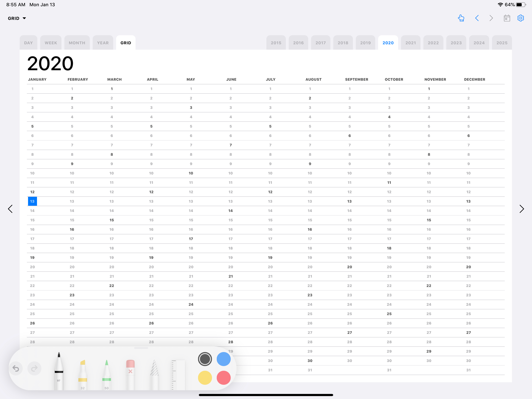Select November 22 in the grid

pos(429,286)
